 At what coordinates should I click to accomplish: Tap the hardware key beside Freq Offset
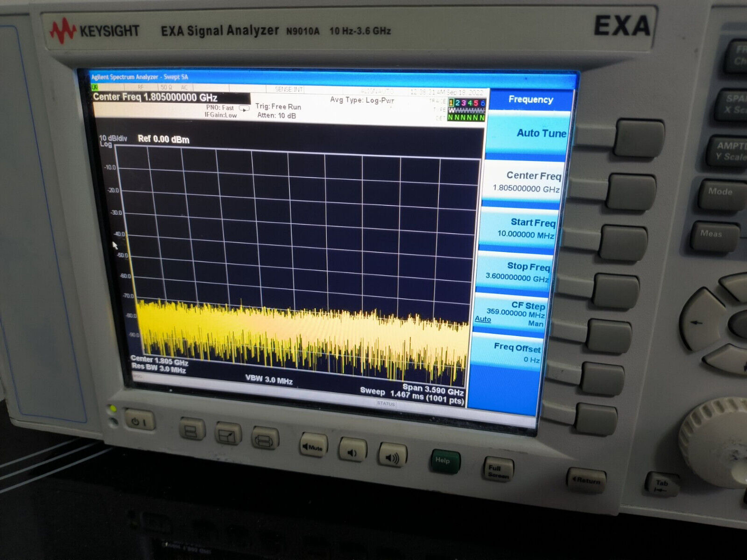[x=602, y=379]
